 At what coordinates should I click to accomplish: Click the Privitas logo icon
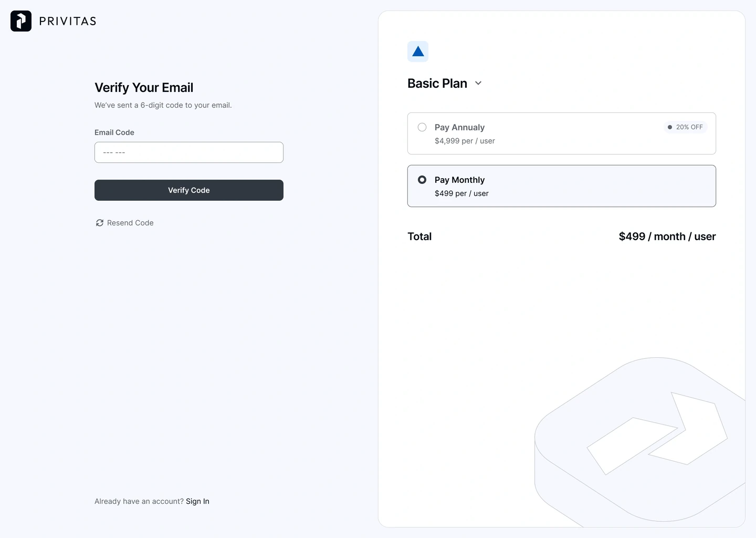point(21,21)
